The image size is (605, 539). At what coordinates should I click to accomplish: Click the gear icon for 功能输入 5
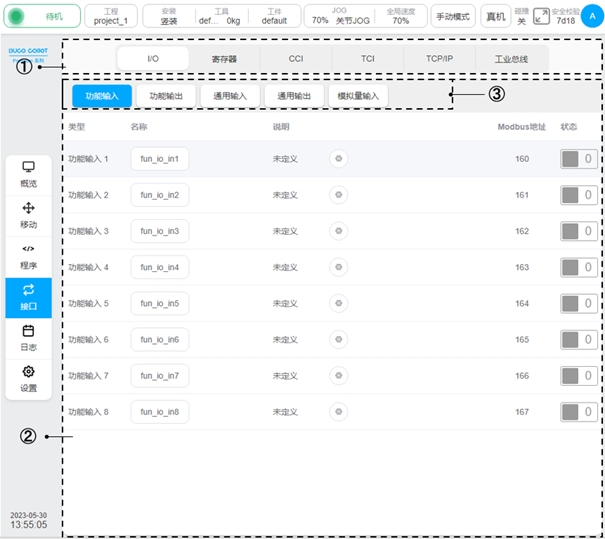(338, 303)
